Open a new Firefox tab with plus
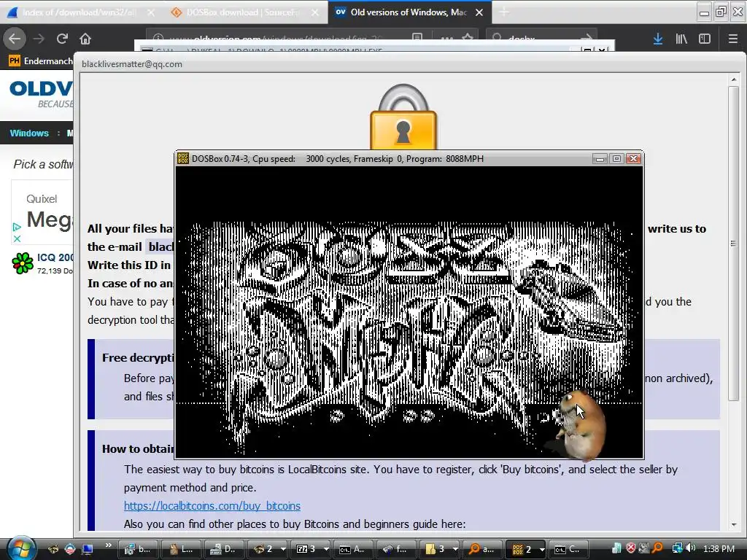 coord(503,12)
